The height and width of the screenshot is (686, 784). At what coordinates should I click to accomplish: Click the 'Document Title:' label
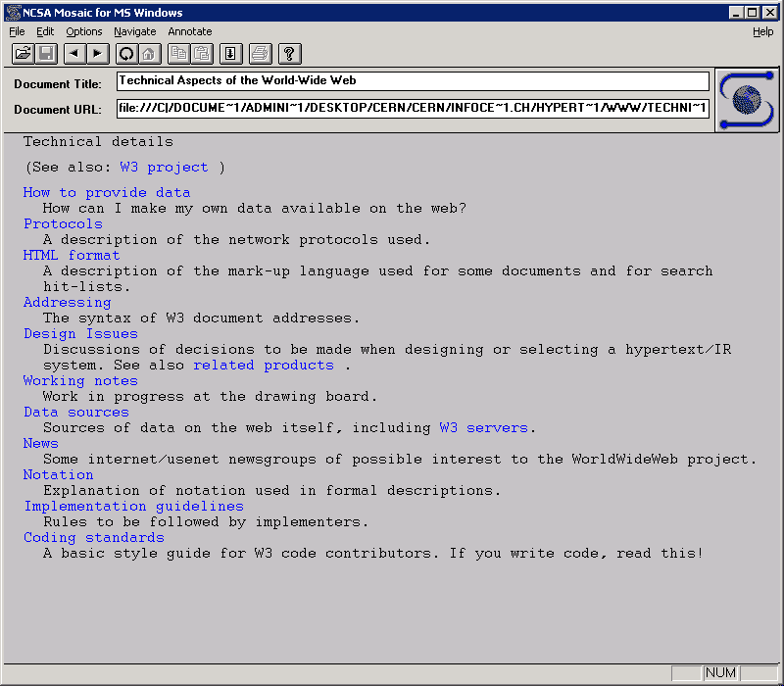pos(58,84)
